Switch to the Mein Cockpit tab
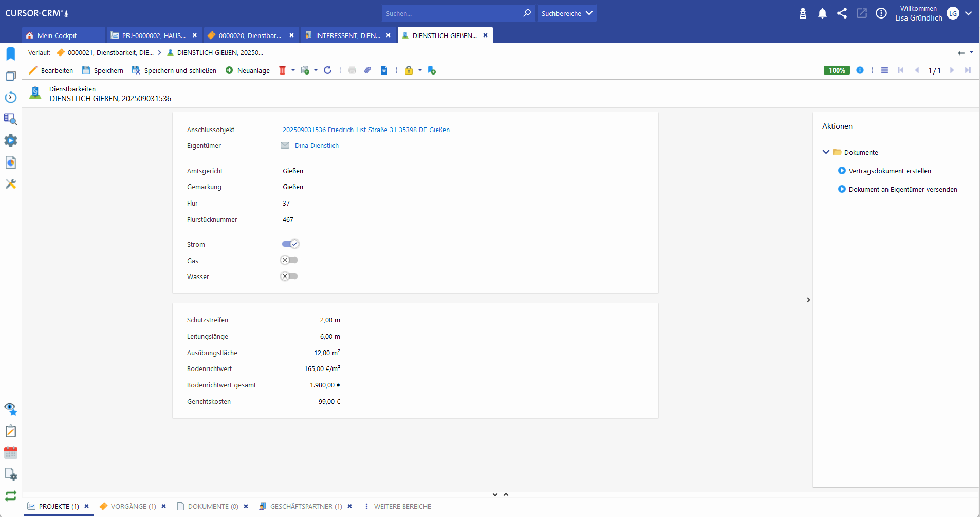This screenshot has height=517, width=980. click(57, 35)
